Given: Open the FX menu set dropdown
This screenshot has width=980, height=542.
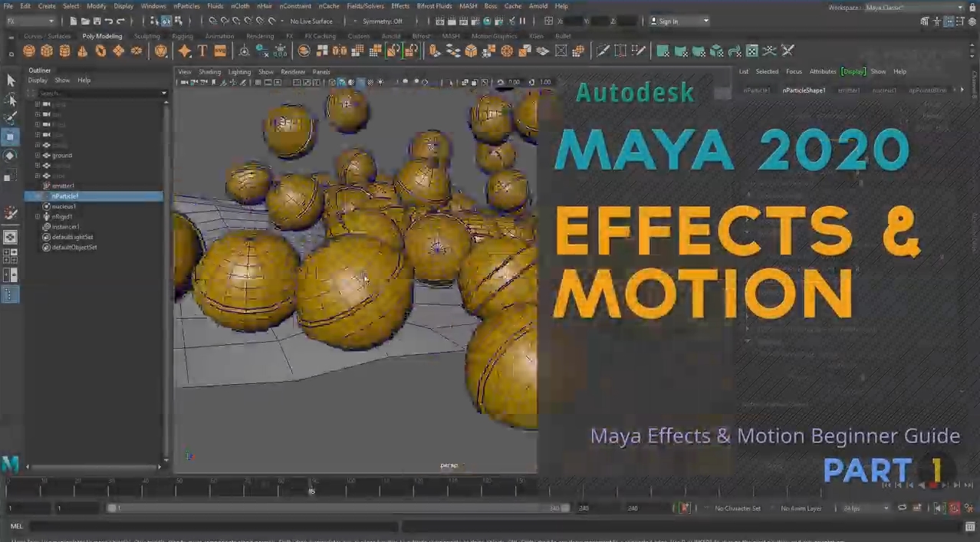Looking at the screenshot, I should coord(29,21).
